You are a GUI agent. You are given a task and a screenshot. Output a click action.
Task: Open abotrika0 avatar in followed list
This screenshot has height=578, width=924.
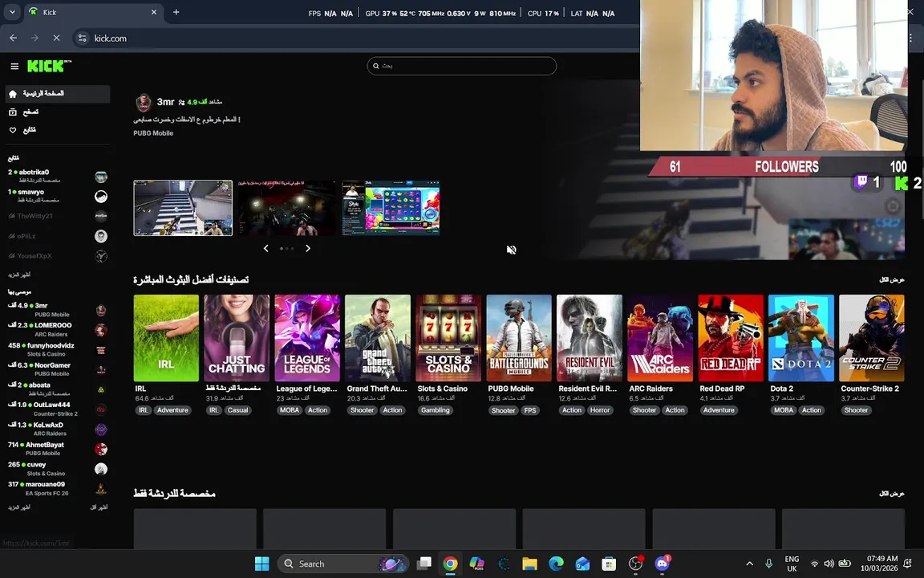tap(101, 177)
